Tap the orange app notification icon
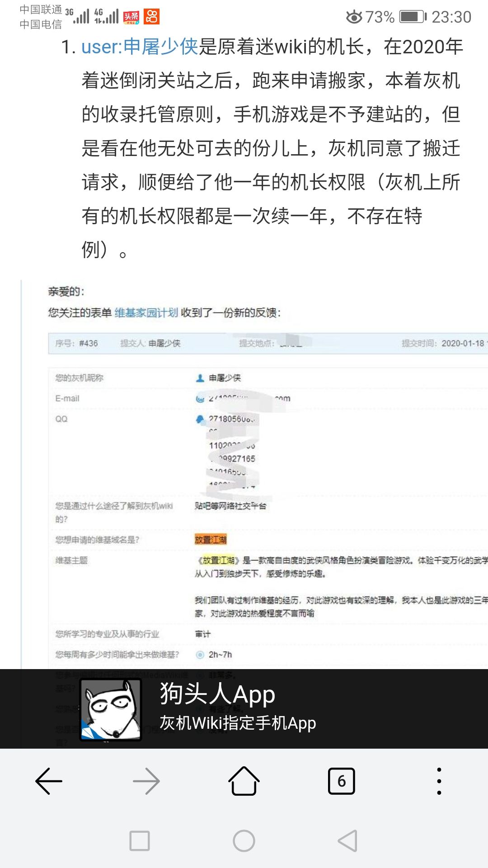The width and height of the screenshot is (488, 868). (x=152, y=17)
